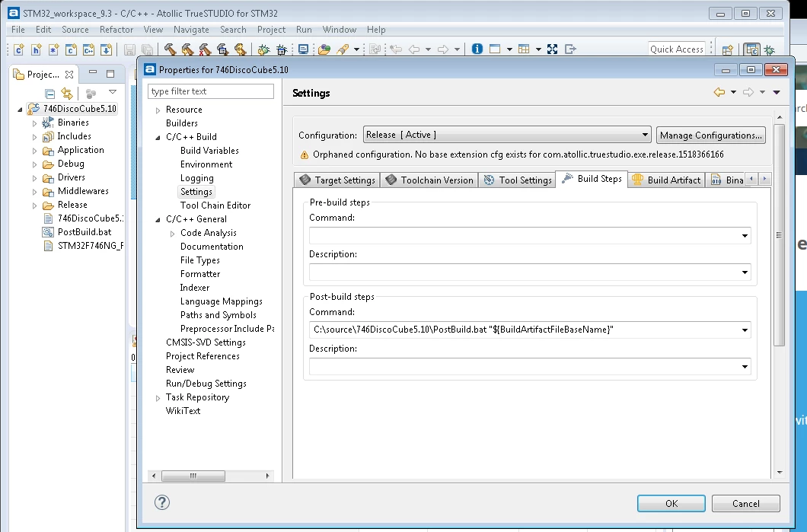Click the blue information toolbar icon

[477, 49]
